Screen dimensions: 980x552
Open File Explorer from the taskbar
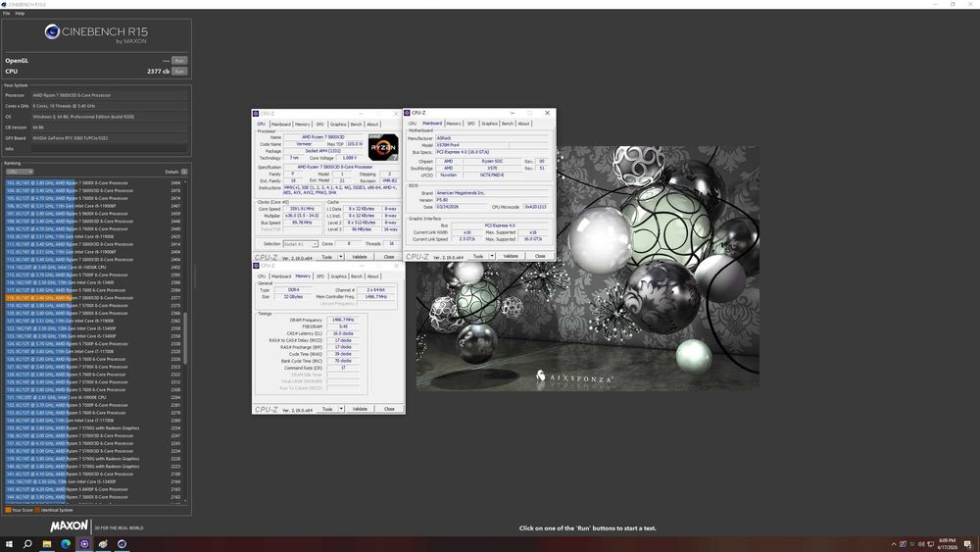(47, 544)
